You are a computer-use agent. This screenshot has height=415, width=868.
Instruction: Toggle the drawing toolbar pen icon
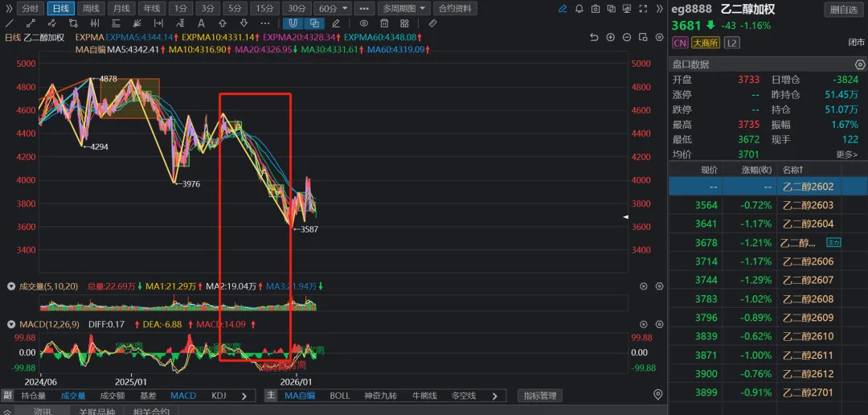(x=563, y=8)
